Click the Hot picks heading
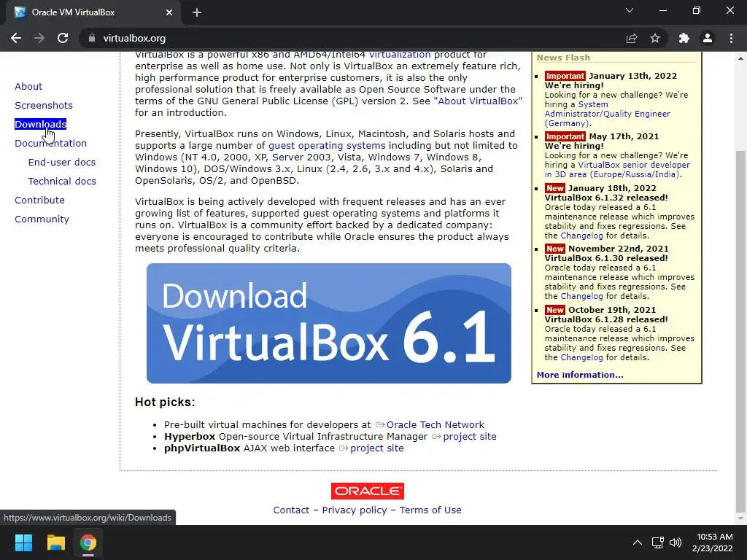 (165, 402)
